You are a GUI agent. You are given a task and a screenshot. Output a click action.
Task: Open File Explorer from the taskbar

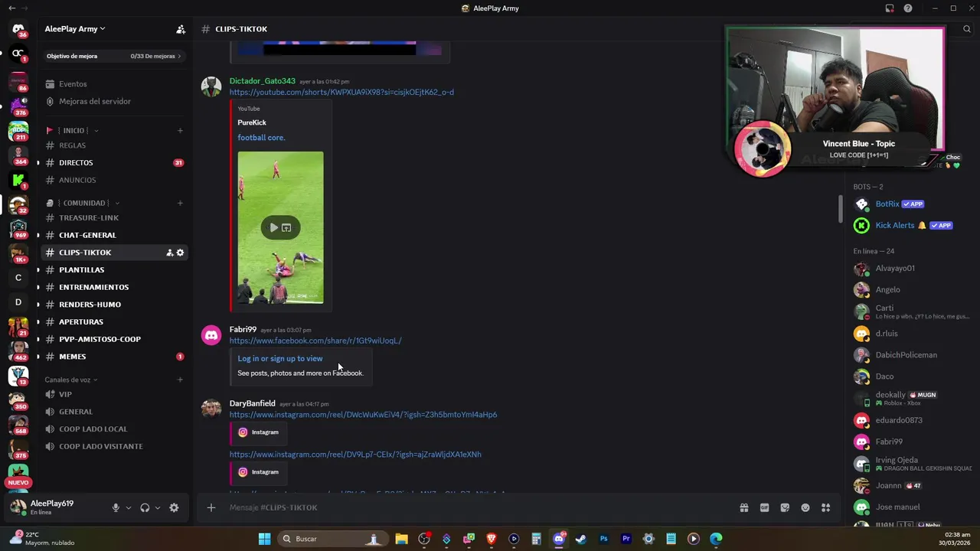(402, 539)
